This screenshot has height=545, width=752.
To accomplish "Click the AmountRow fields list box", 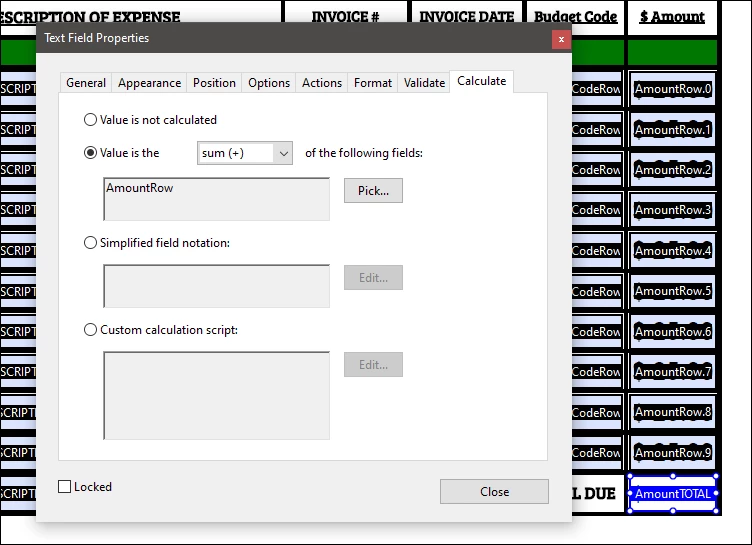I will tap(217, 199).
